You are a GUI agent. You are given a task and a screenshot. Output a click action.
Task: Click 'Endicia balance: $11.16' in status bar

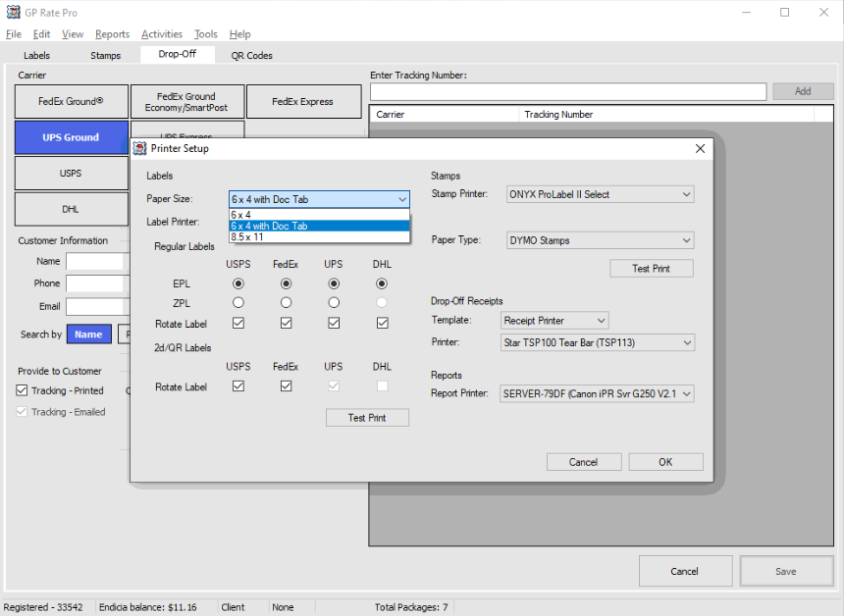tap(147, 607)
